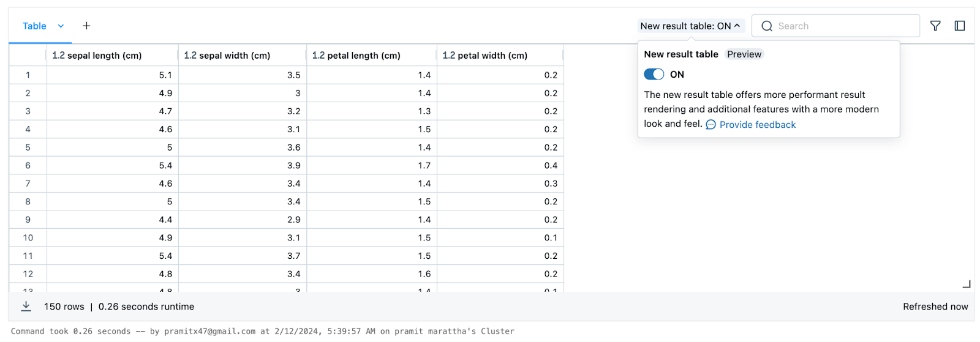Viewport: 980px width, 342px height.
Task: Select row number 8
Action: click(28, 201)
